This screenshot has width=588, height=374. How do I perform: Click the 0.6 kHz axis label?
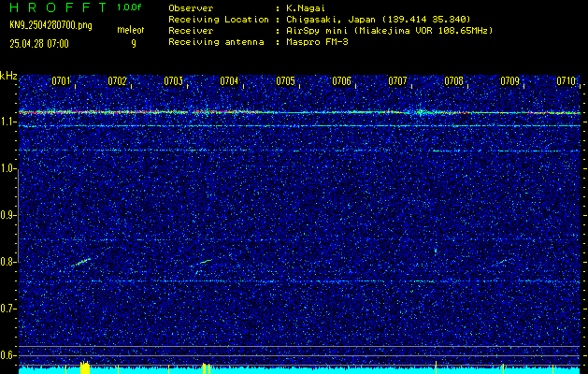(7, 355)
